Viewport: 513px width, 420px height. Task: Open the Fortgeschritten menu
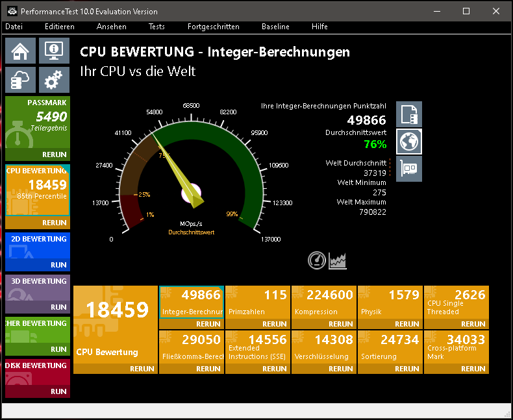(x=213, y=27)
